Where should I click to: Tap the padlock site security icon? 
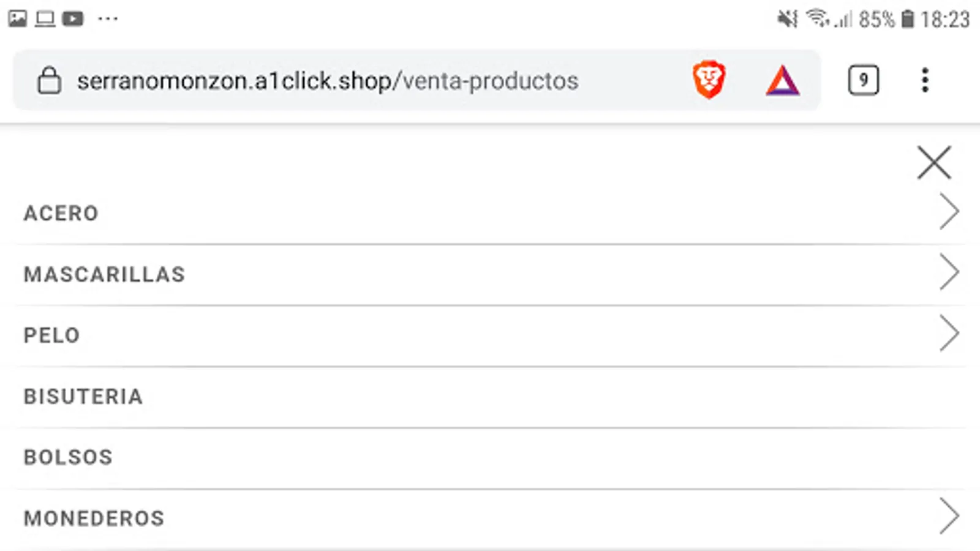point(49,81)
